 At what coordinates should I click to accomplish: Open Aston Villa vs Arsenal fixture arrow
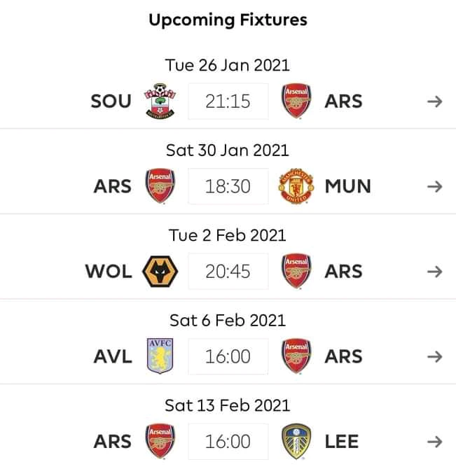tap(434, 356)
